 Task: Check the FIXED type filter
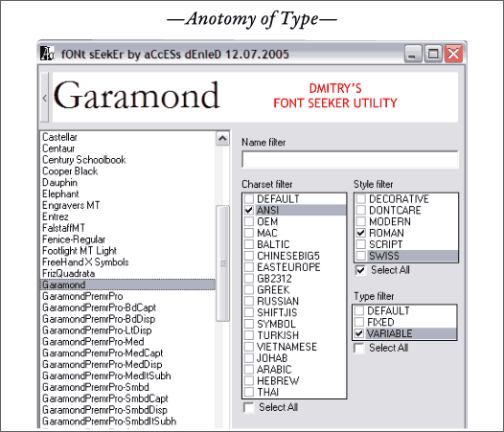point(359,322)
